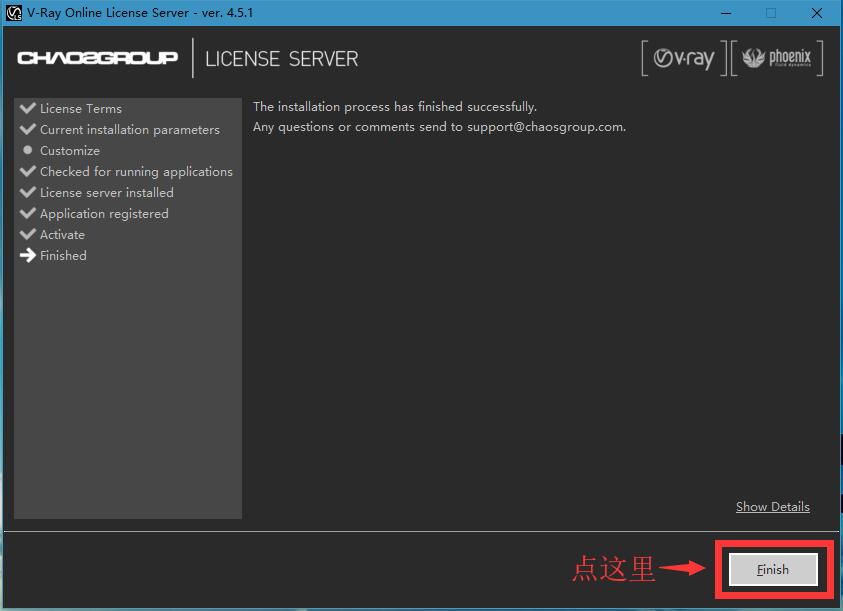Select Current installation parameters step
This screenshot has height=611, width=843.
pyautogui.click(x=130, y=130)
